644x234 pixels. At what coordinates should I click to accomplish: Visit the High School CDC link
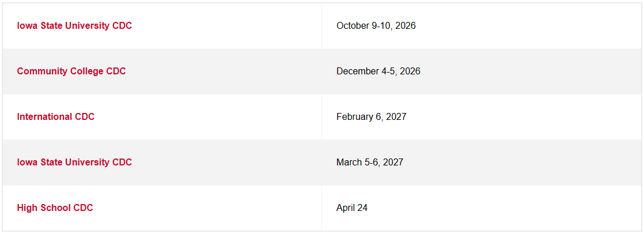55,208
